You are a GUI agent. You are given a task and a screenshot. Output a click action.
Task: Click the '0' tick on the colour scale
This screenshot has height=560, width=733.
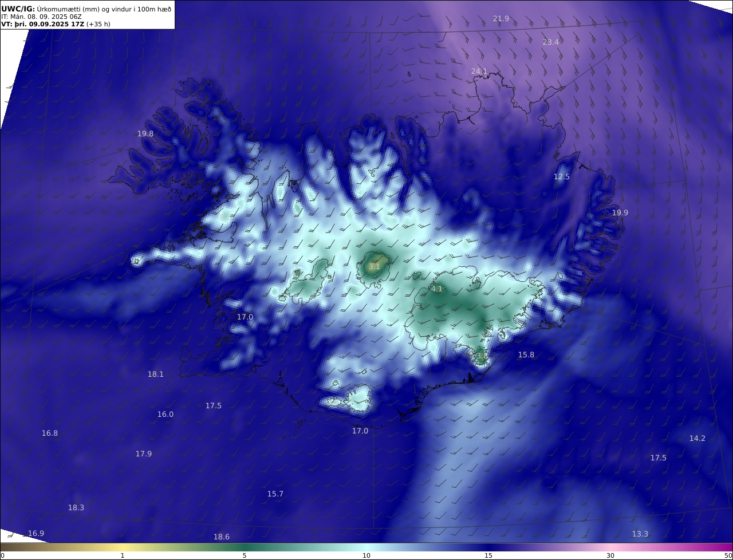click(x=2, y=555)
